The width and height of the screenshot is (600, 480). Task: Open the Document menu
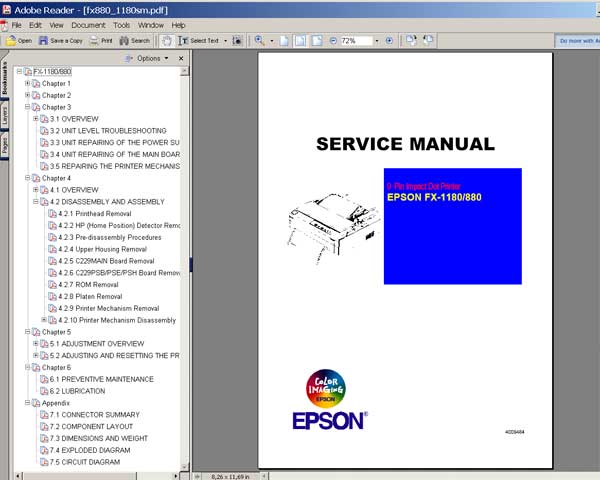coord(88,25)
